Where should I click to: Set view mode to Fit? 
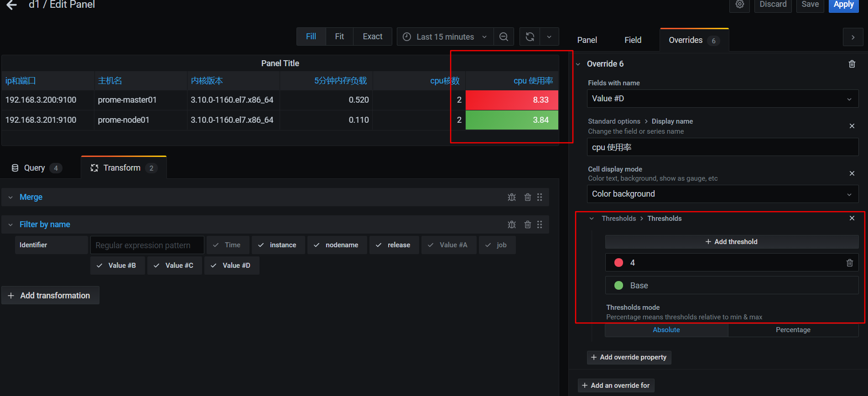point(339,36)
